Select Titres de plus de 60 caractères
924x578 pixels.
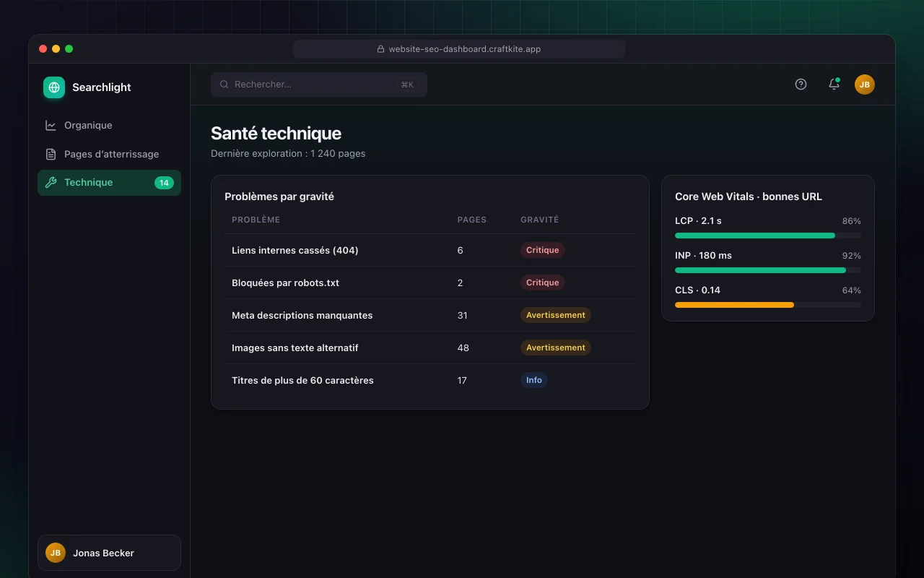click(430, 380)
